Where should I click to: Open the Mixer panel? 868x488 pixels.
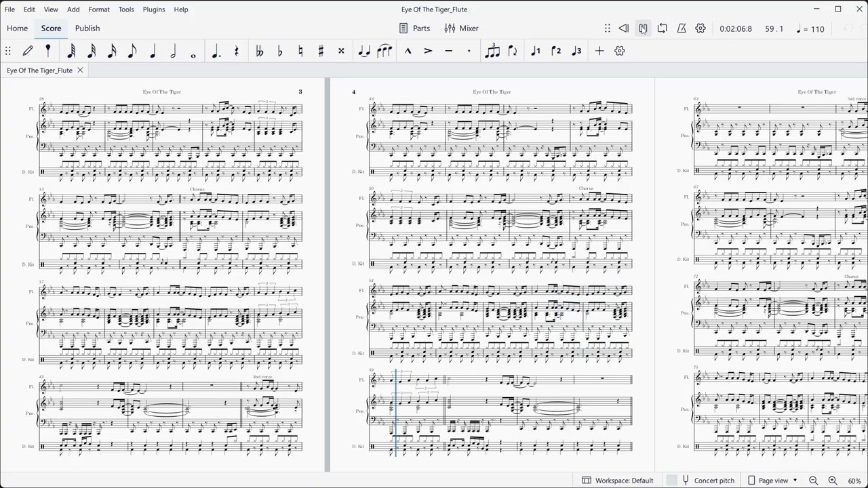click(462, 28)
